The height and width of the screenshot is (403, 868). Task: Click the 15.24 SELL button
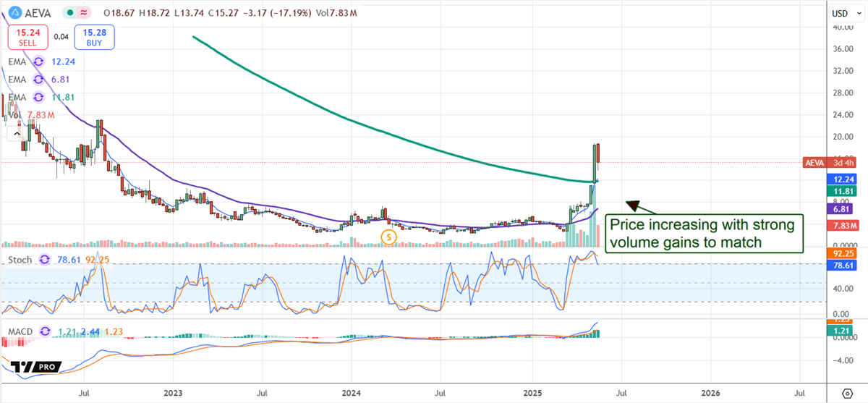coord(27,35)
